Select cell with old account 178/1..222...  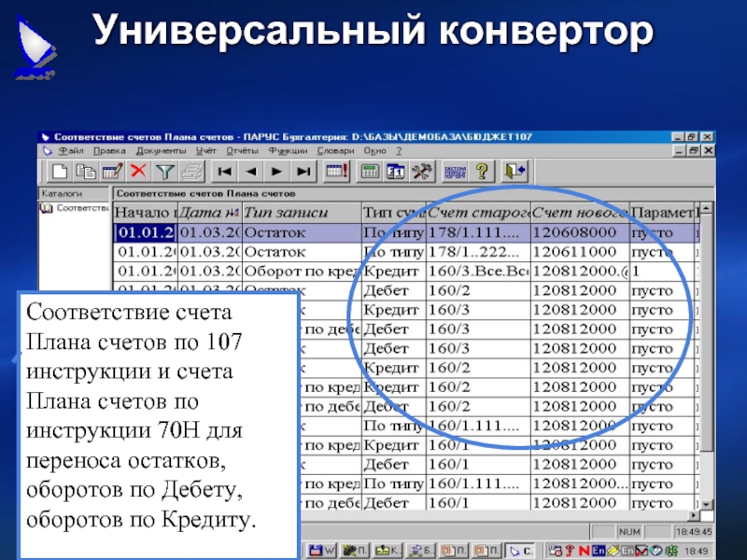pos(478,252)
